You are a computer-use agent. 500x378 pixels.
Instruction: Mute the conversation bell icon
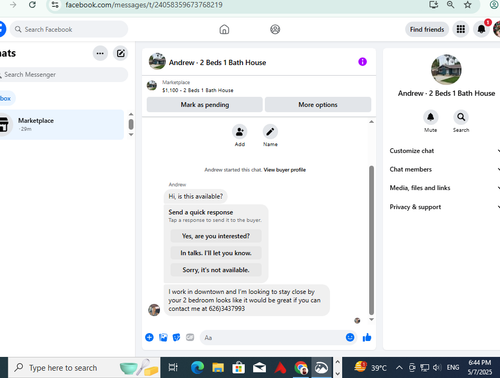pyautogui.click(x=430, y=117)
